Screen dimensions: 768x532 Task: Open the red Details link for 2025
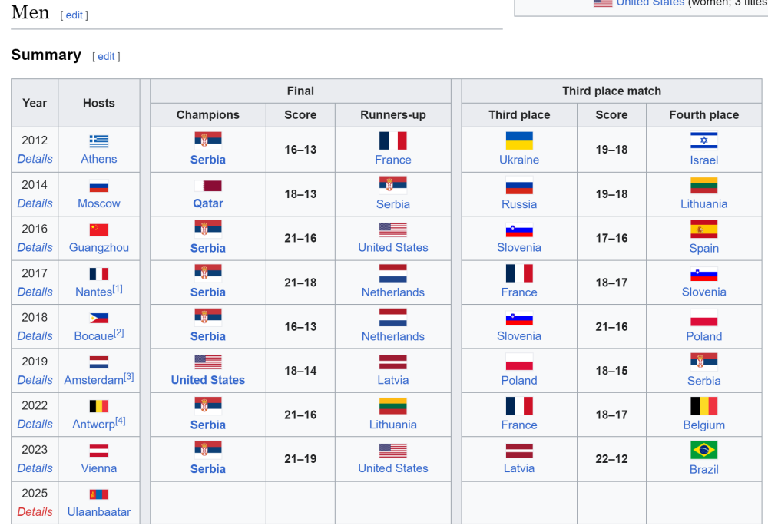35,512
